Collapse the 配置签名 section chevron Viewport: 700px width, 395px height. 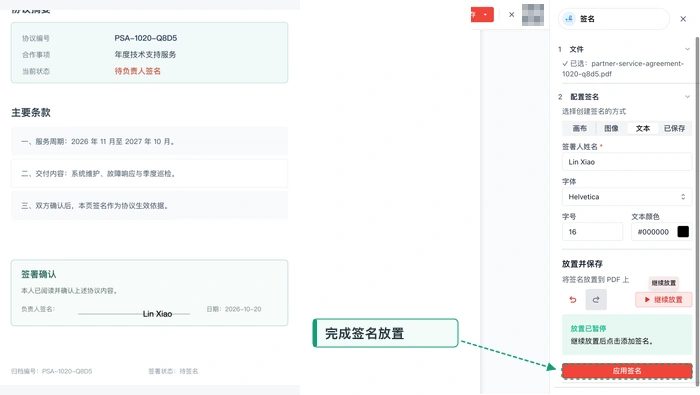tap(687, 96)
